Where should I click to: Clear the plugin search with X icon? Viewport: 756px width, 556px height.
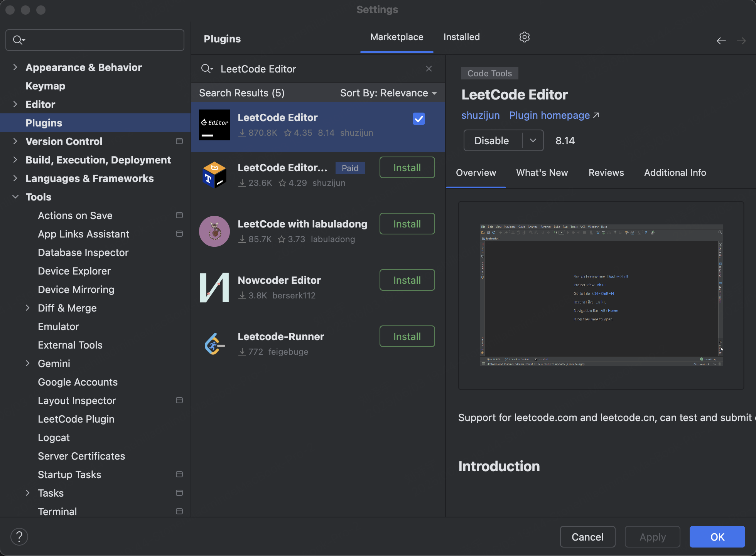(429, 69)
